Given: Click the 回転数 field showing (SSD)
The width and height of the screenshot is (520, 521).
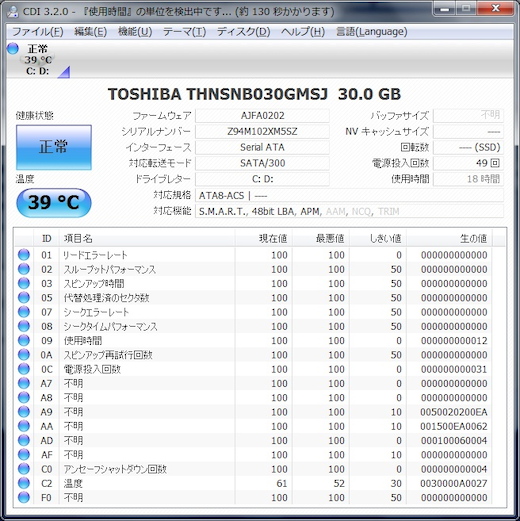Looking at the screenshot, I should click(x=468, y=147).
